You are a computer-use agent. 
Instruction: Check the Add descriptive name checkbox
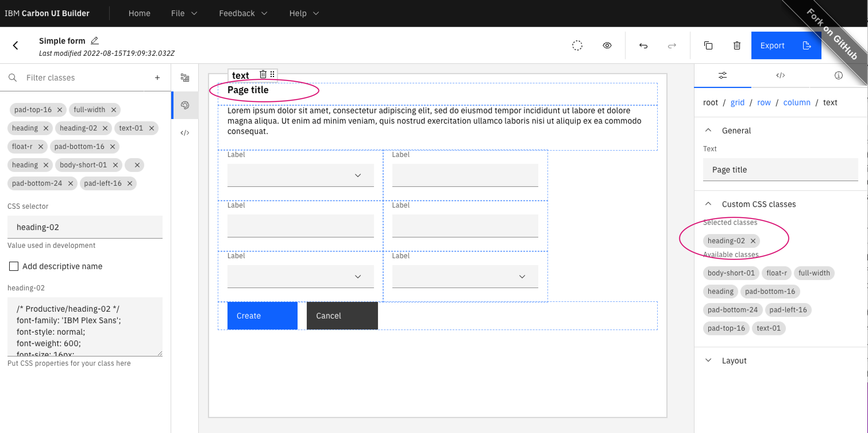pos(14,266)
